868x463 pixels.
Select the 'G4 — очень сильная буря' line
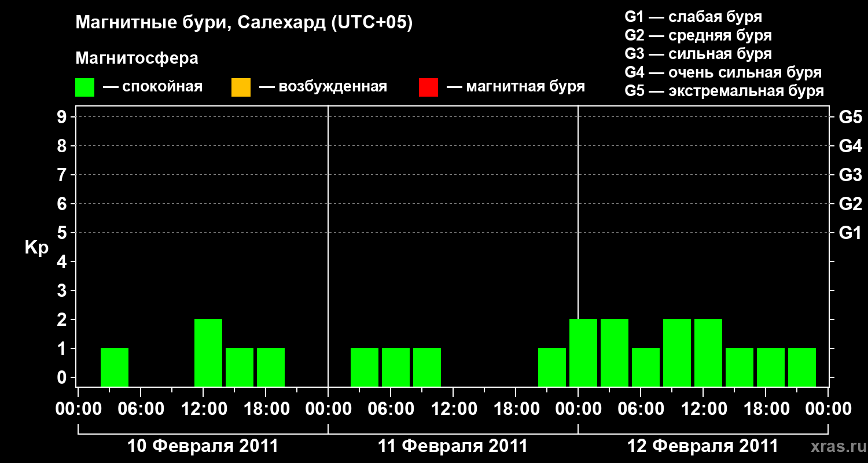pos(723,72)
